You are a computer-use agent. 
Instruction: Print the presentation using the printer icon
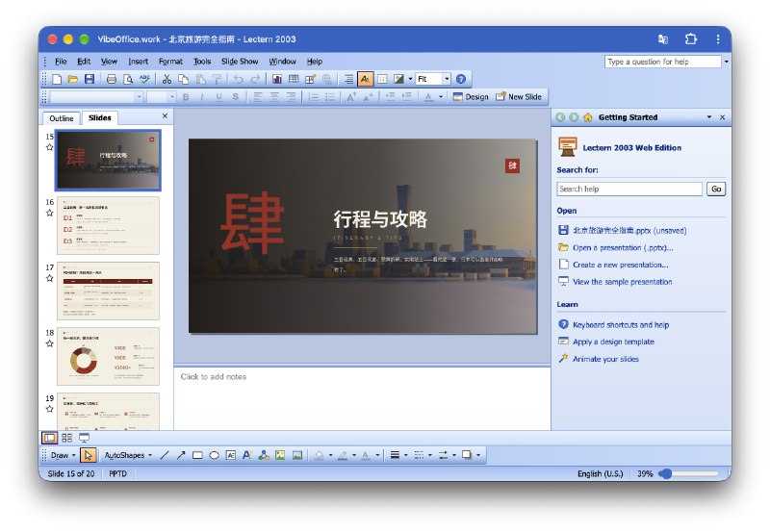pyautogui.click(x=112, y=79)
